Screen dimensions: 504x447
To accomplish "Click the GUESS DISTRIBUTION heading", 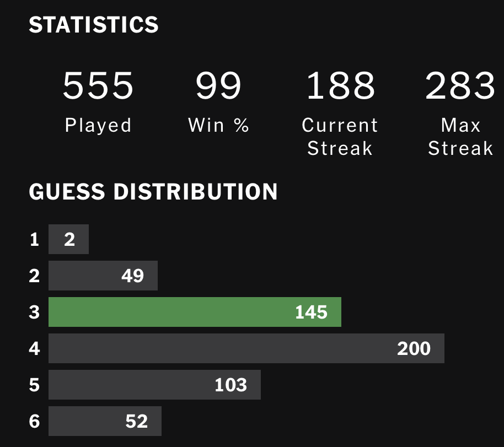I will point(153,191).
